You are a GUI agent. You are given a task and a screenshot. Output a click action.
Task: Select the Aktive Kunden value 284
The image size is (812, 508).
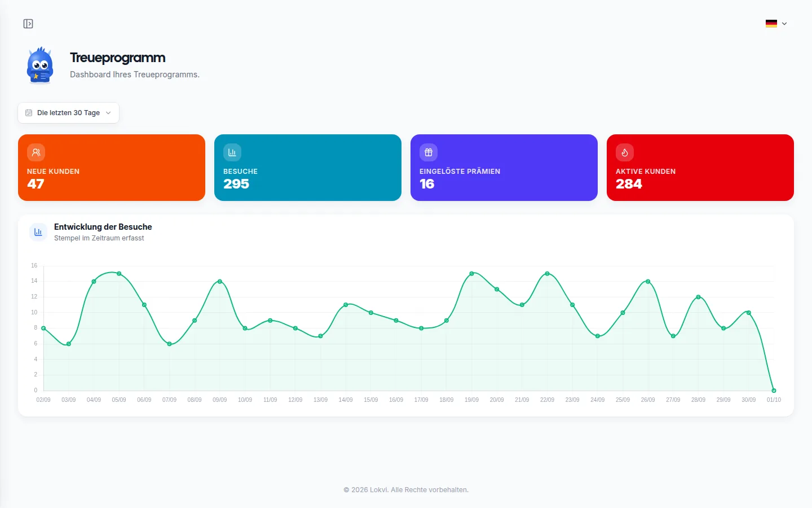629,184
